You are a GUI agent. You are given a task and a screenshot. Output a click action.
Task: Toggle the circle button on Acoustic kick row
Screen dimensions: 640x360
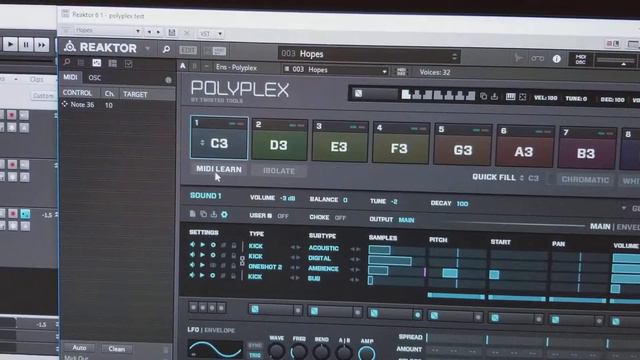click(213, 245)
